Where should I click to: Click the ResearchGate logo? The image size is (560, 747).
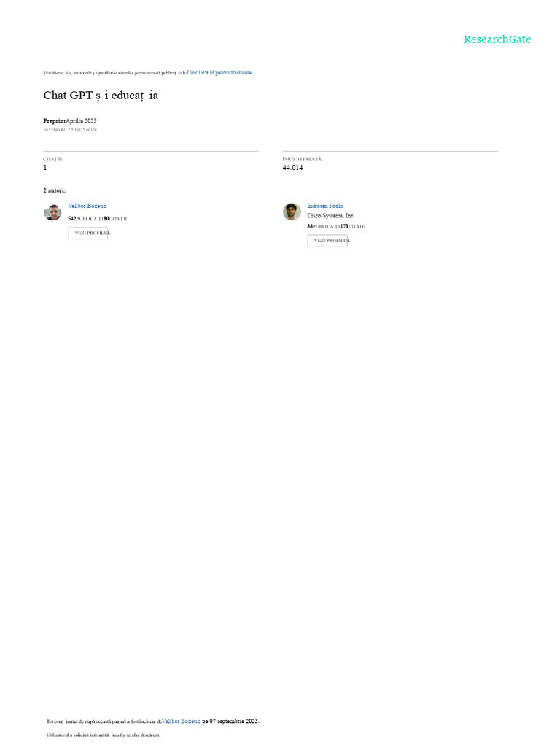click(x=497, y=39)
